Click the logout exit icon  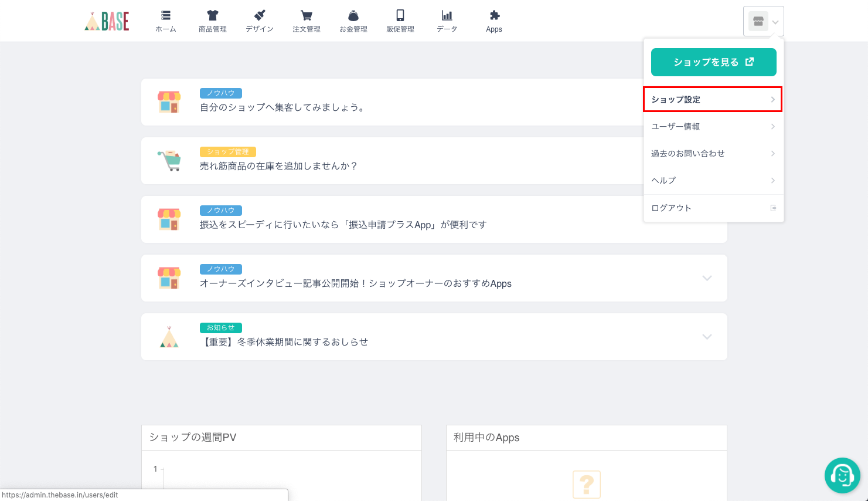[773, 208]
